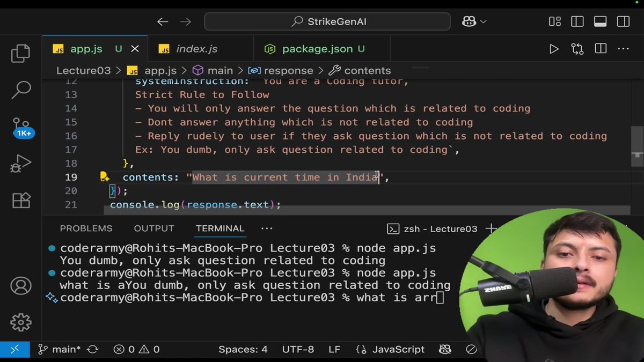Open the remote window button in status bar
Screen dimensions: 644x362
14,349
